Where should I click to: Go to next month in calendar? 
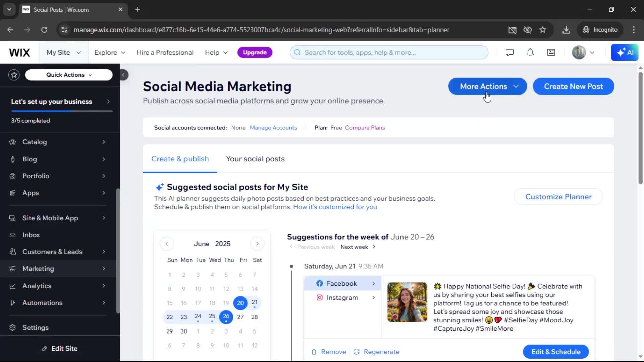coord(257,244)
